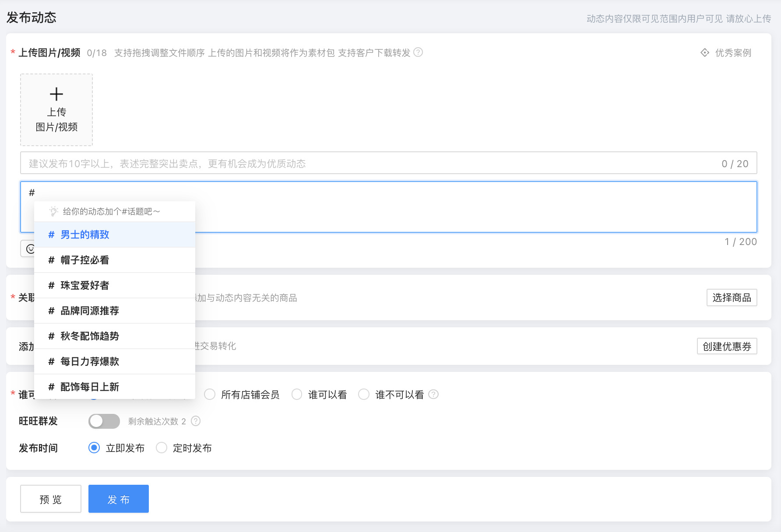Pick topic #珠宝爱好者 from suggestions
Image resolution: width=781 pixels, height=532 pixels.
pyautogui.click(x=85, y=286)
